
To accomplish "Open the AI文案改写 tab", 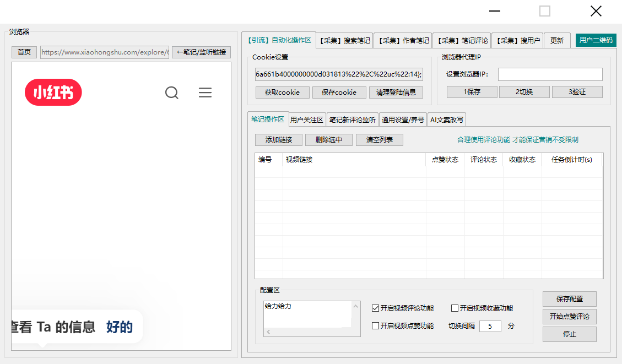I will point(446,119).
